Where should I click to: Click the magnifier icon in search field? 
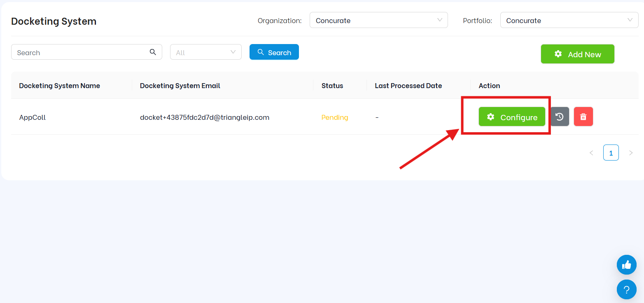click(x=153, y=52)
